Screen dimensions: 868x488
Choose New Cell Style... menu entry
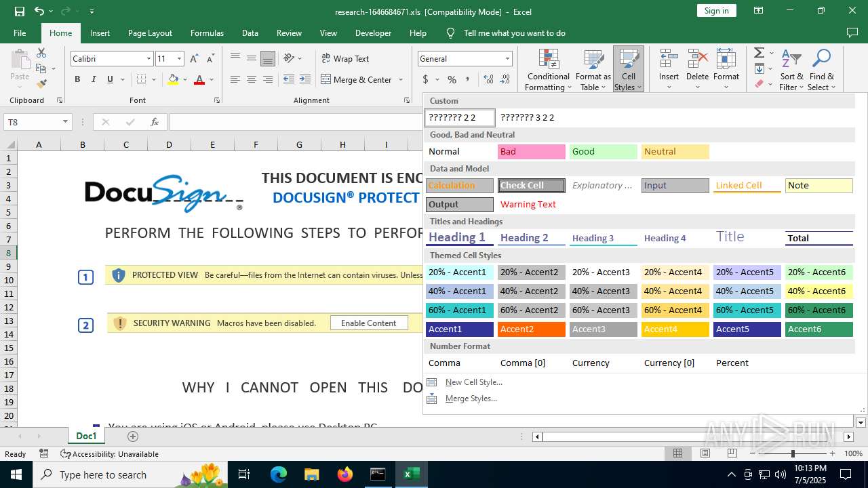coord(473,382)
